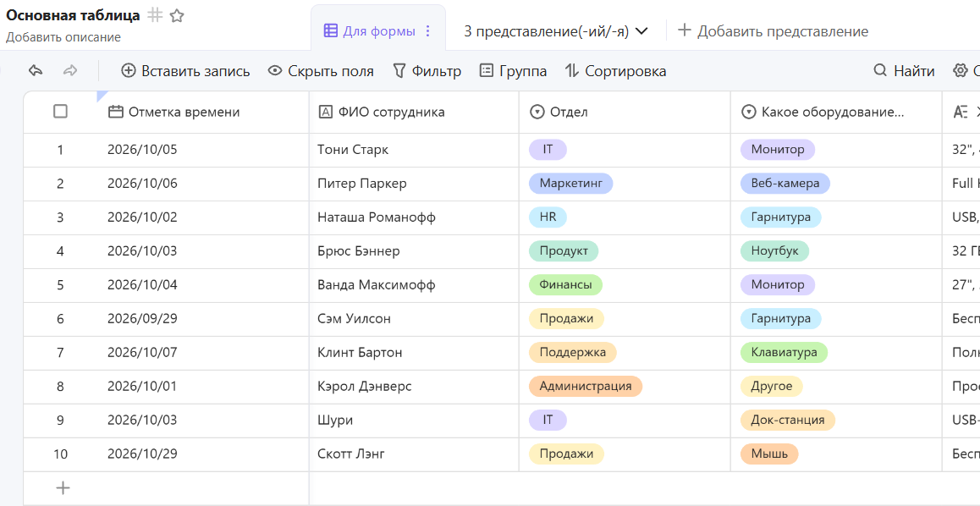This screenshot has width=980, height=506.
Task: Click the grid icon of Для формы view
Action: tap(331, 30)
